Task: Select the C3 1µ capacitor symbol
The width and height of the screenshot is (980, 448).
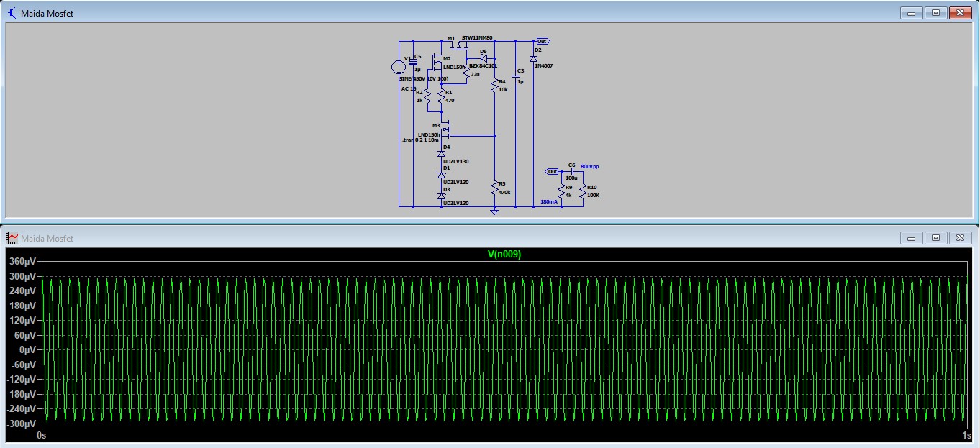Action: pyautogui.click(x=516, y=75)
